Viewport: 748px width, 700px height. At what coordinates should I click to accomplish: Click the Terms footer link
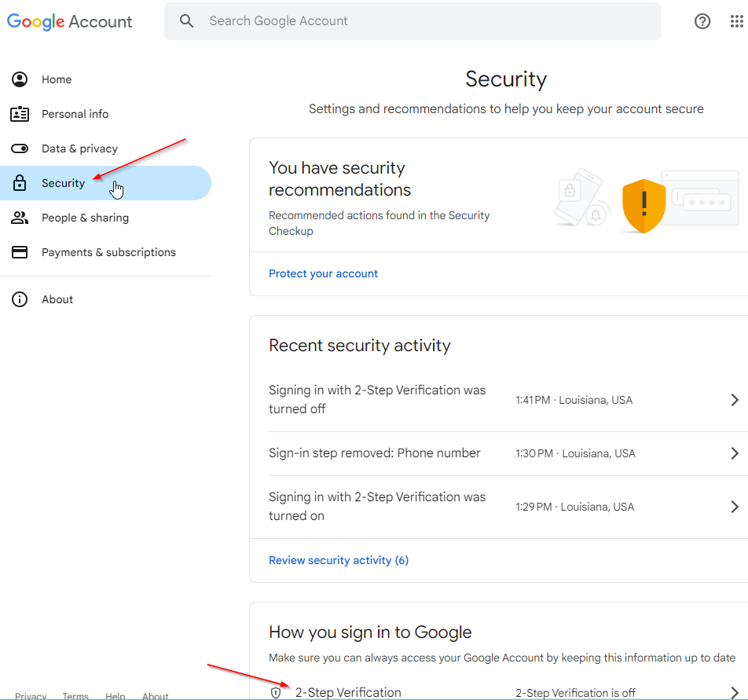click(75, 696)
